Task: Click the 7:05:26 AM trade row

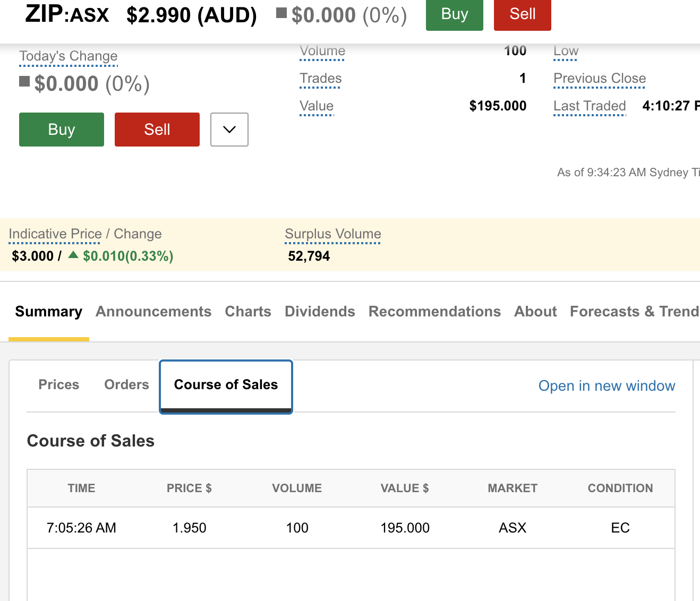Action: tap(351, 528)
